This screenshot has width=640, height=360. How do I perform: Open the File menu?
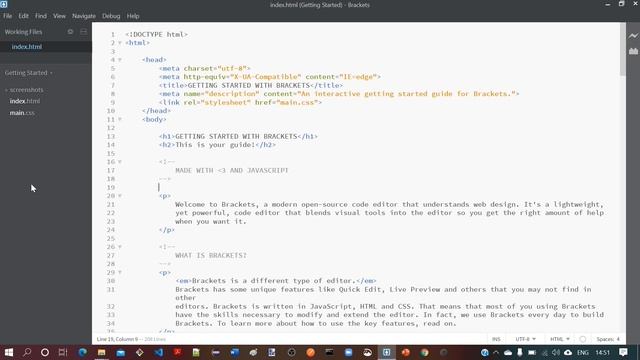8,16
